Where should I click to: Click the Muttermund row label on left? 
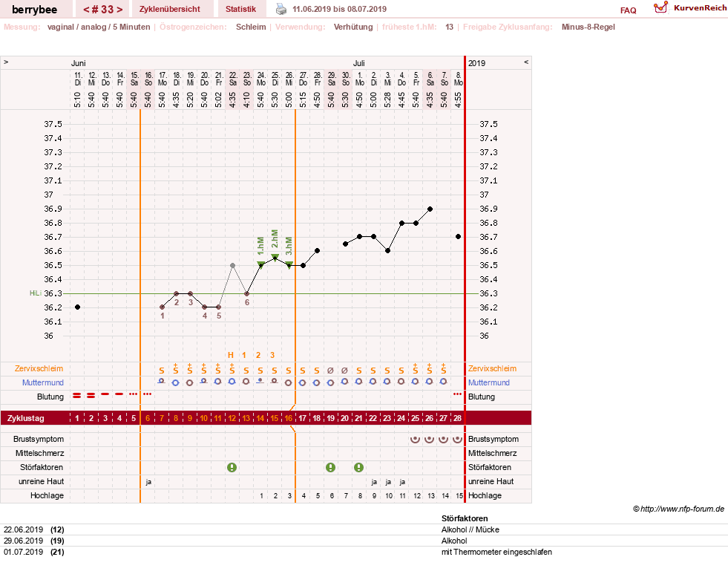43,382
